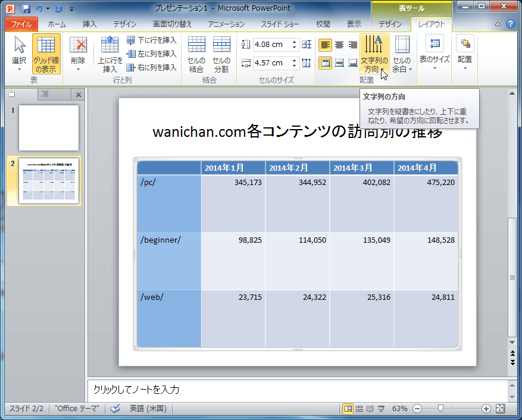Image resolution: width=522 pixels, height=420 pixels.
Task: Click 左に列を挿入 insert column left
Action: click(x=151, y=54)
